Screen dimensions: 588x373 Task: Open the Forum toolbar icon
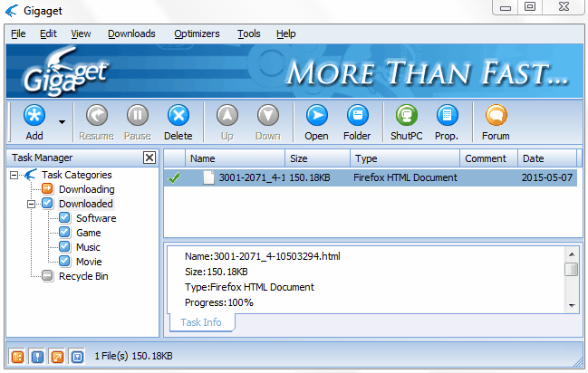[496, 122]
